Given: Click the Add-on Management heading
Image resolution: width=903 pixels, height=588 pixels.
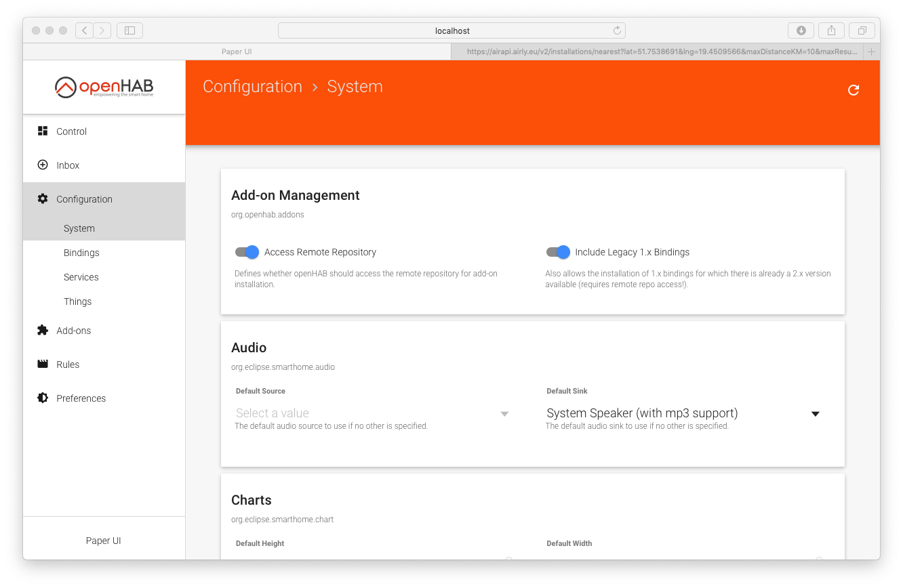Looking at the screenshot, I should point(296,195).
